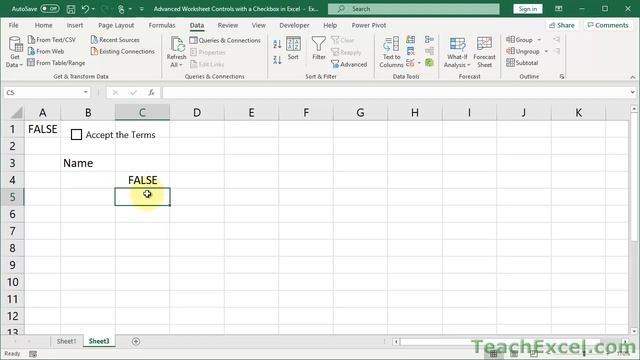Switch to the Home tab
This screenshot has width=640, height=360.
pyautogui.click(x=43, y=25)
